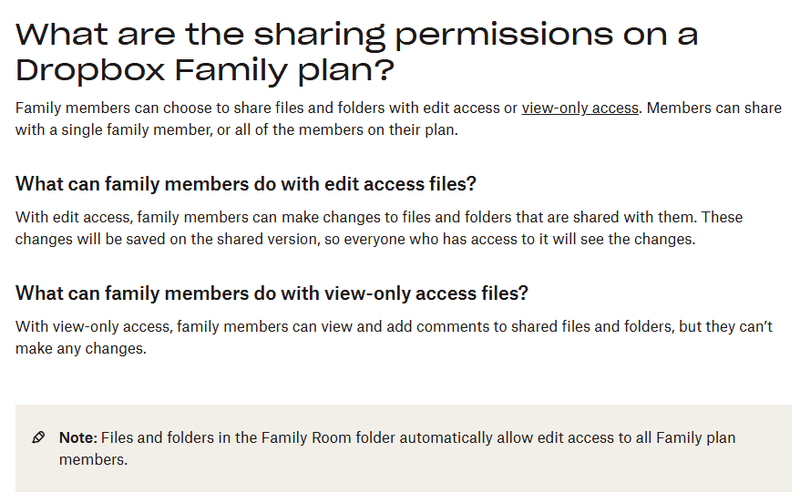This screenshot has width=800, height=504.
Task: Click the bold 'Note:' label
Action: 77,438
